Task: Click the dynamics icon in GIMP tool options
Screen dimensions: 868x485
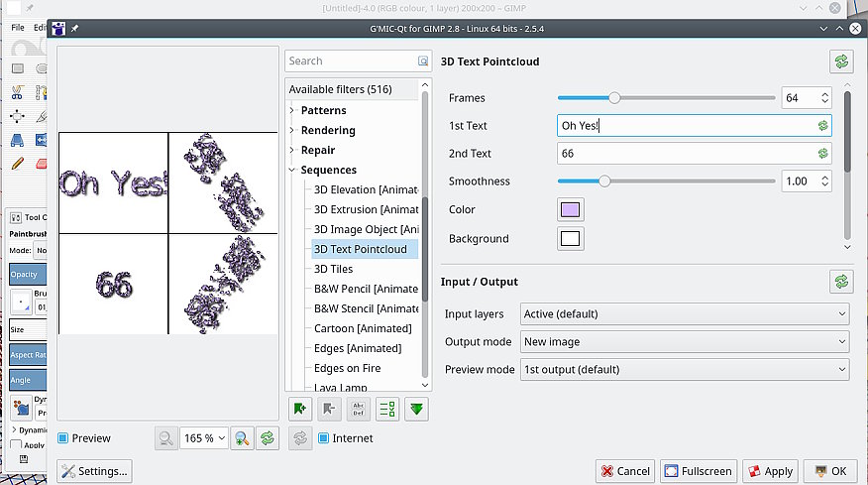Action: [21, 408]
